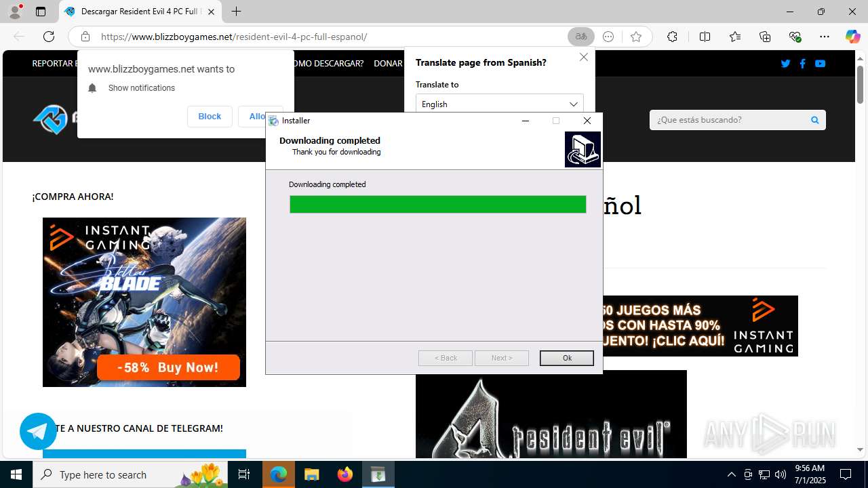Open the Translate to English dropdown
Image resolution: width=868 pixels, height=488 pixels.
pos(499,104)
